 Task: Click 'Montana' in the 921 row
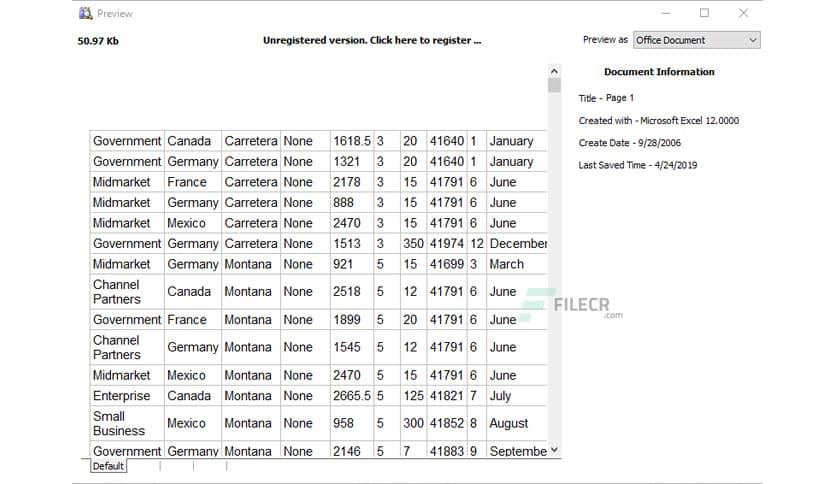[x=251, y=264]
